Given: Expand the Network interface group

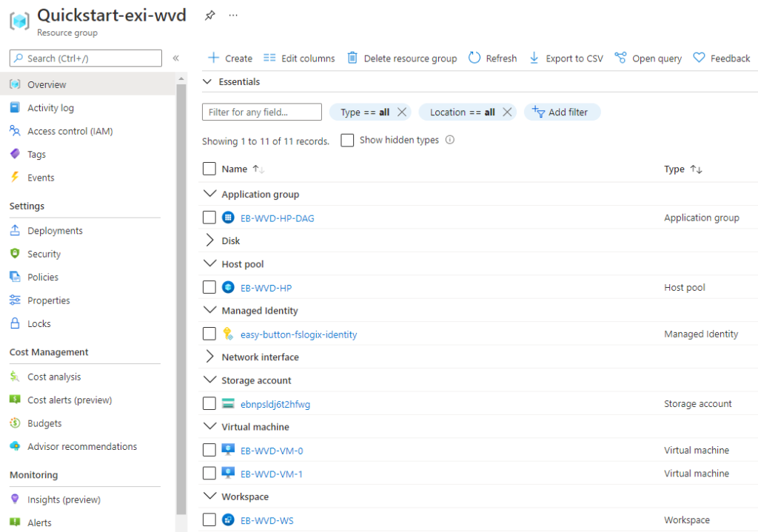Looking at the screenshot, I should 209,357.
